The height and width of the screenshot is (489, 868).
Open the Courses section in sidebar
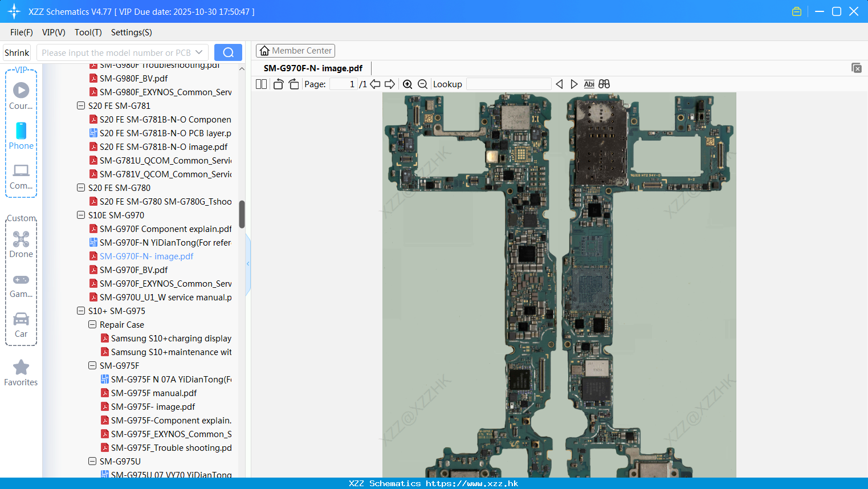(21, 96)
